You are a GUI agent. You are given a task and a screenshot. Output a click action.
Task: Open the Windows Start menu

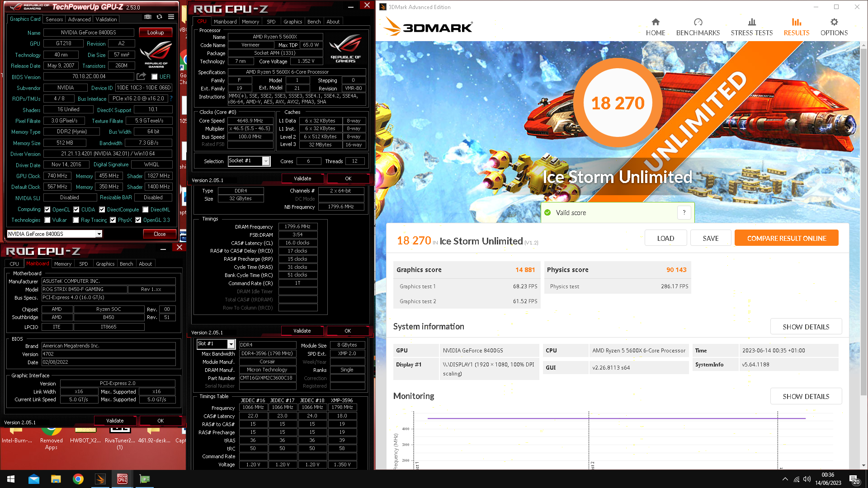click(x=11, y=479)
